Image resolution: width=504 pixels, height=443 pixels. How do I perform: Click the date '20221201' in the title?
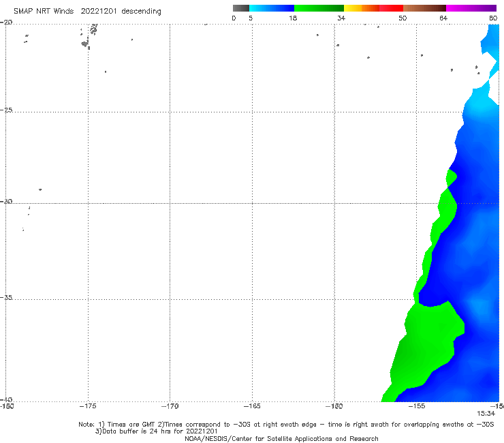[x=98, y=12]
